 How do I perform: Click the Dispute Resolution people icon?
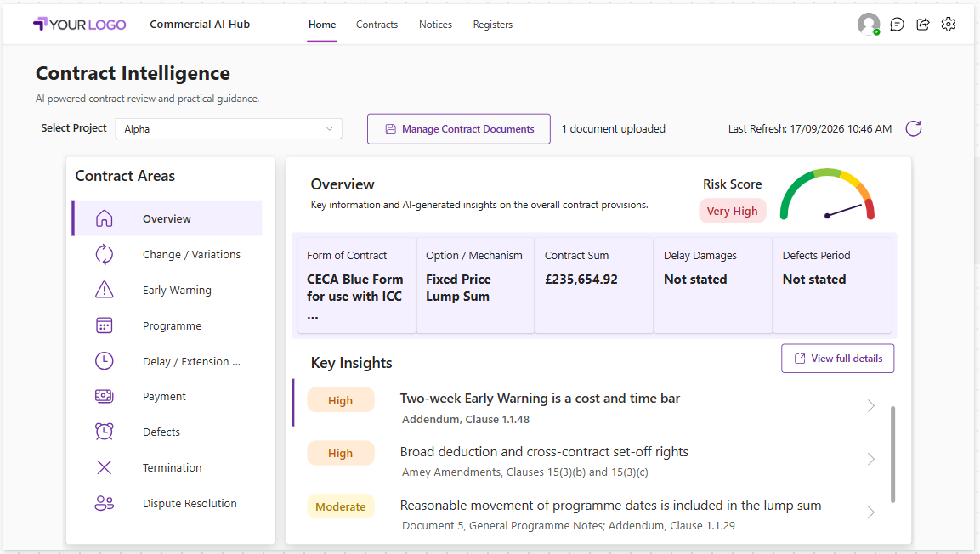tap(105, 503)
